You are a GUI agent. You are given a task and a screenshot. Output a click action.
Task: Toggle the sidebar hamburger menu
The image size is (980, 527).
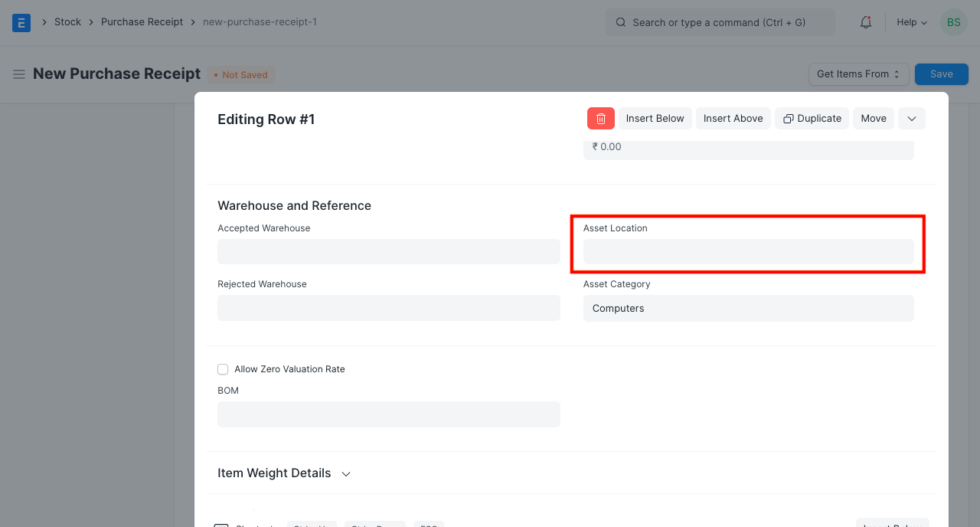tap(19, 74)
